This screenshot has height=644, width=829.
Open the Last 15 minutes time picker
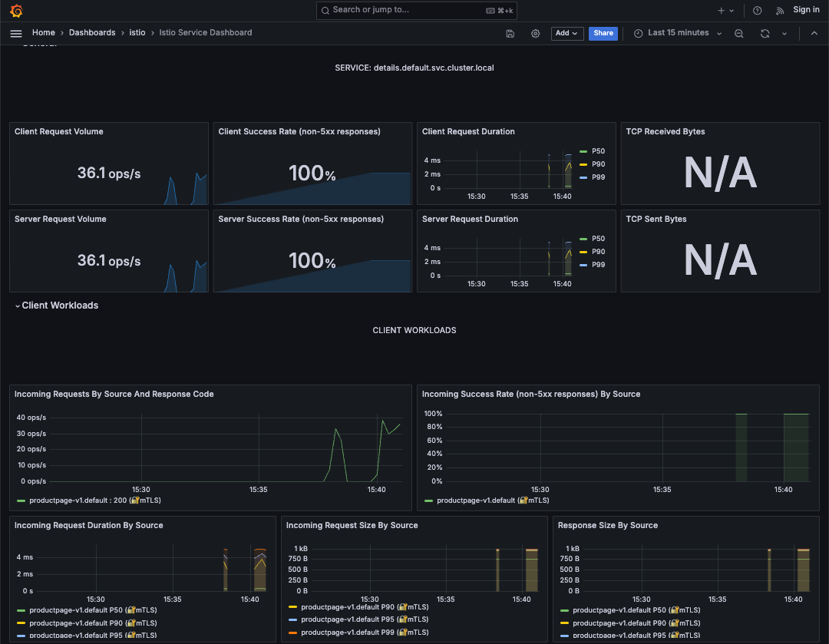click(679, 33)
